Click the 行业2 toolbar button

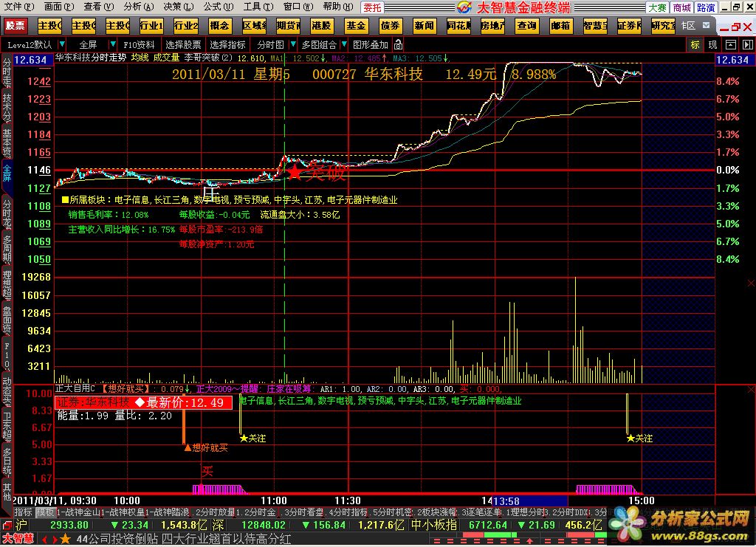point(185,26)
